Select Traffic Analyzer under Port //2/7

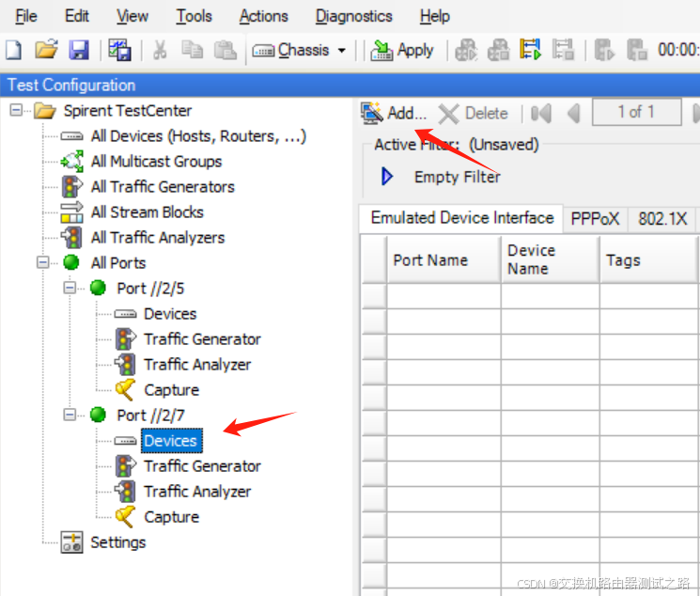point(197,492)
